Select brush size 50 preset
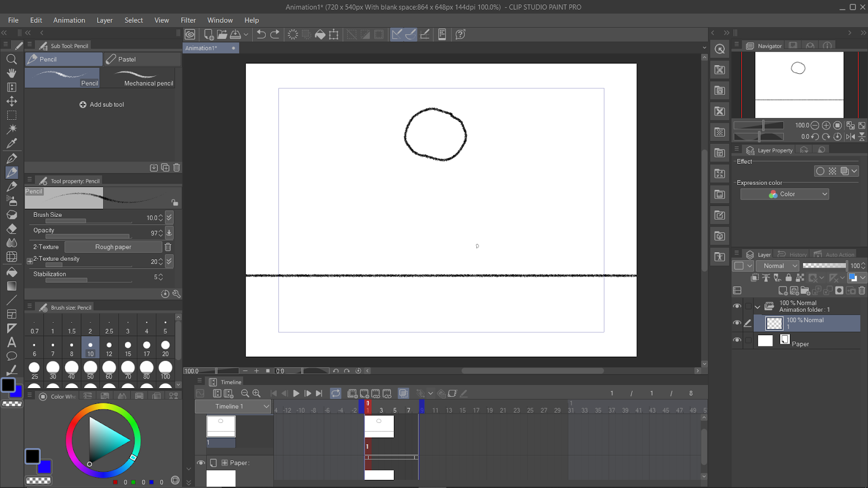This screenshot has height=488, width=868. (x=90, y=370)
